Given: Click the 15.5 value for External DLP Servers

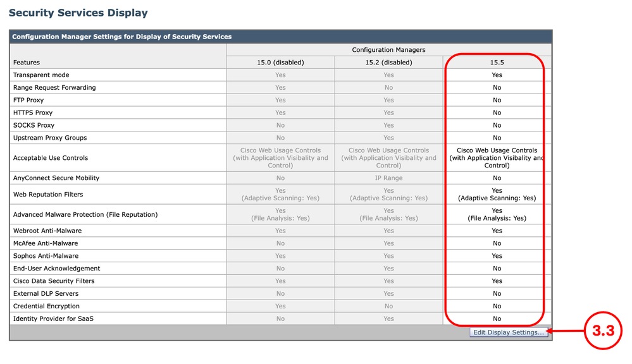Looking at the screenshot, I should pyautogui.click(x=497, y=293).
